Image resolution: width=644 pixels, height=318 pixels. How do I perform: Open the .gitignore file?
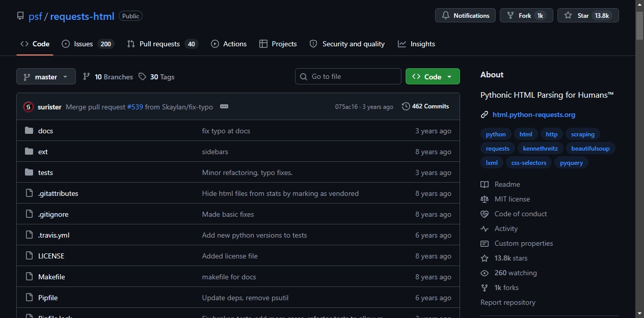click(53, 214)
